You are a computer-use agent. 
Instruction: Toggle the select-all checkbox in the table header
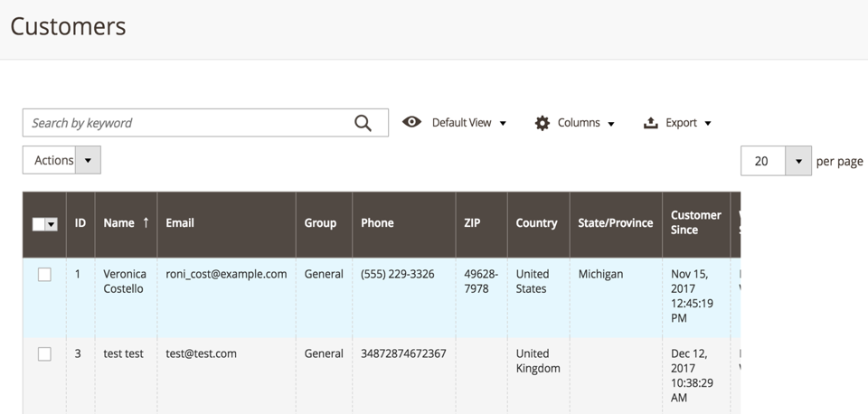(x=38, y=224)
